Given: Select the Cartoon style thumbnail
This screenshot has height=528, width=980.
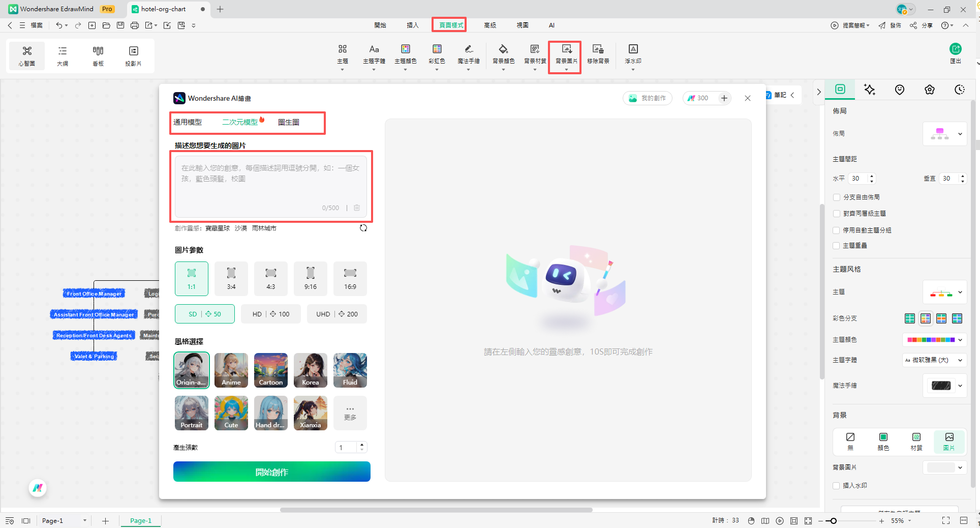Looking at the screenshot, I should click(271, 370).
